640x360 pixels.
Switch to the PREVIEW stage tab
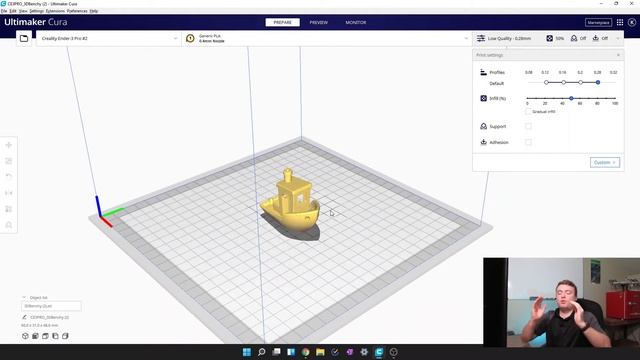(318, 22)
